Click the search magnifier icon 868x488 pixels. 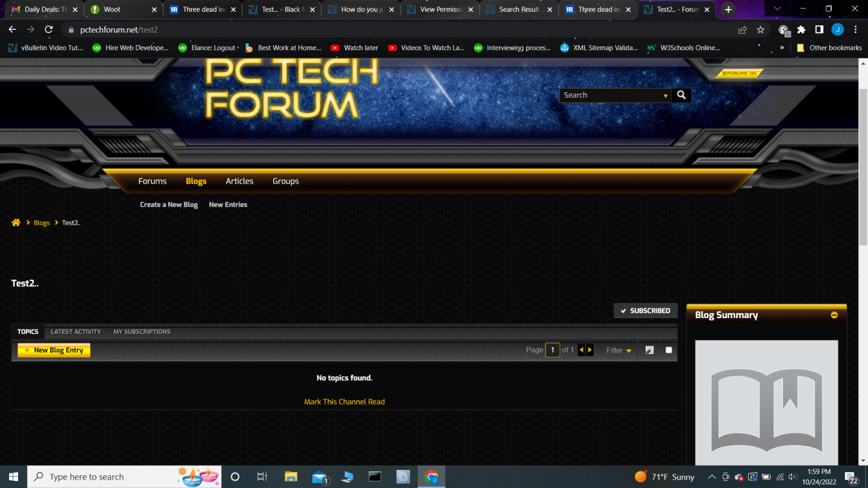coord(681,95)
